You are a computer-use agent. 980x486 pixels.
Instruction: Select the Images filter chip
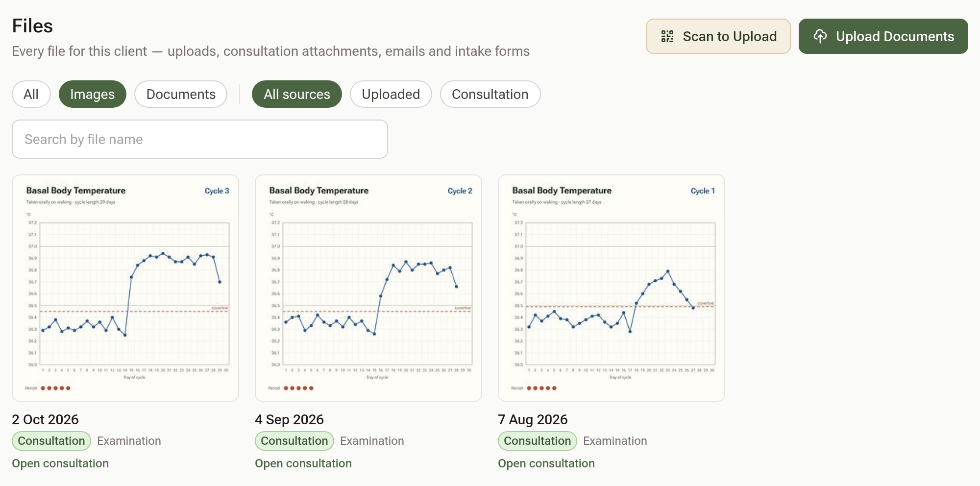point(92,94)
